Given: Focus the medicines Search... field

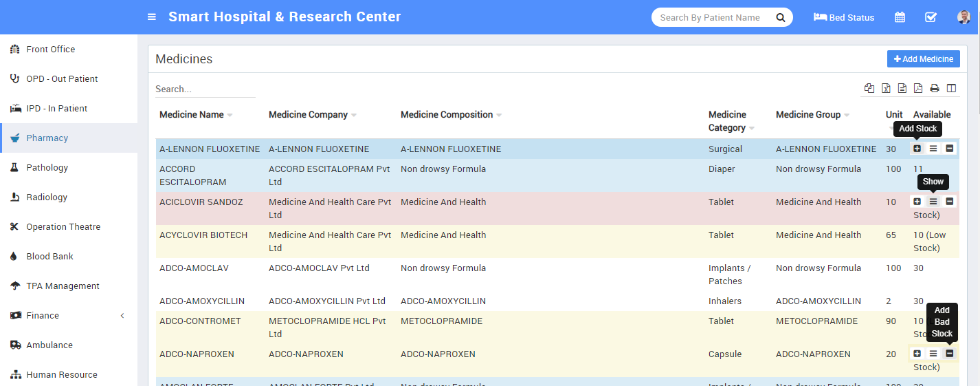Looking at the screenshot, I should click(x=205, y=89).
